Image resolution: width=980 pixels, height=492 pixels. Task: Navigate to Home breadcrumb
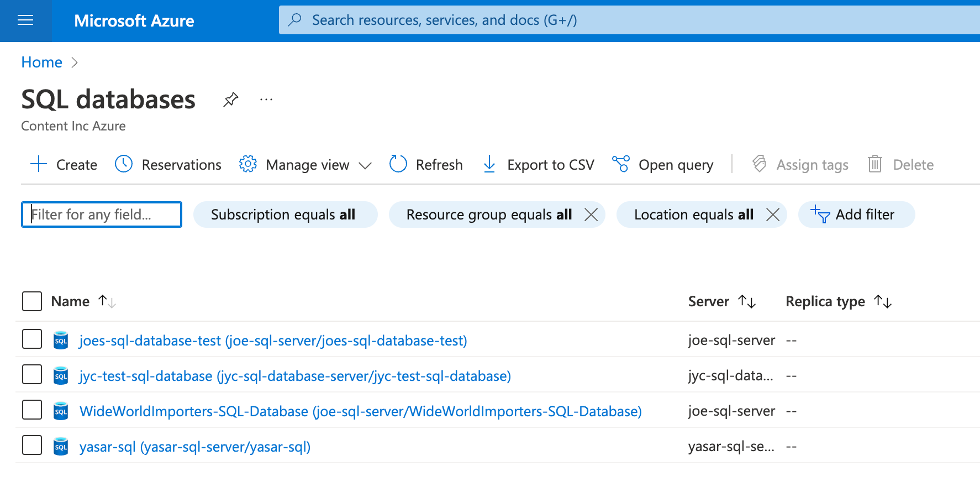(x=41, y=62)
